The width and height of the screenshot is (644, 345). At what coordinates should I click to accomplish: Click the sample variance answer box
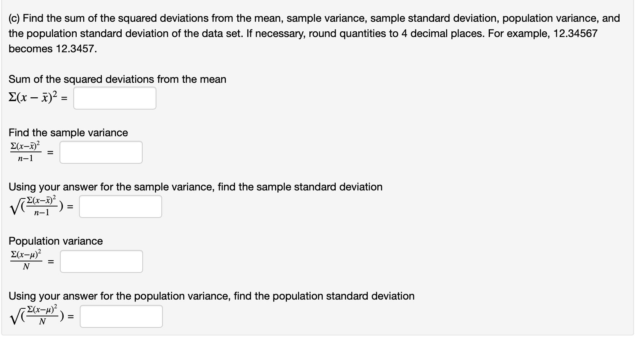point(101,152)
